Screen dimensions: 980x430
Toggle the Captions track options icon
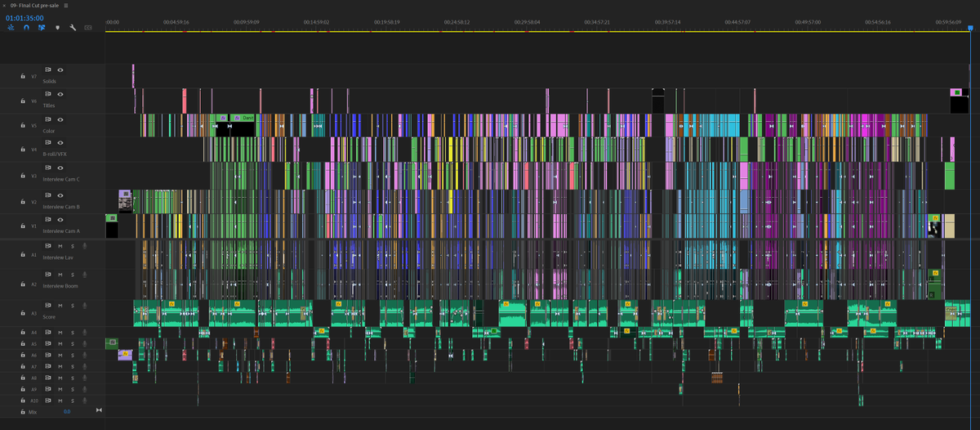point(88,28)
